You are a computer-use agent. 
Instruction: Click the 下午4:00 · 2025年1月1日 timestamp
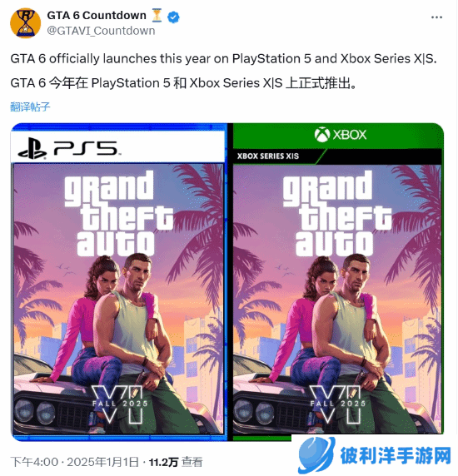(x=75, y=462)
